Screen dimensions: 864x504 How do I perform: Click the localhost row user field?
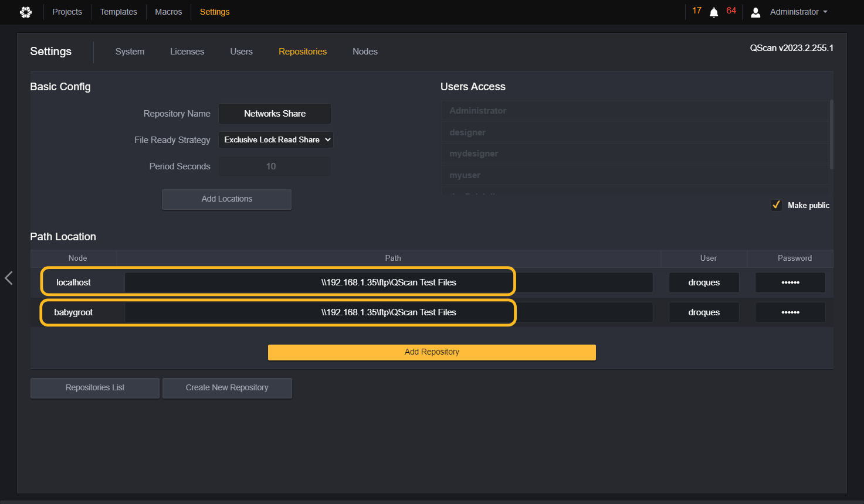point(704,282)
